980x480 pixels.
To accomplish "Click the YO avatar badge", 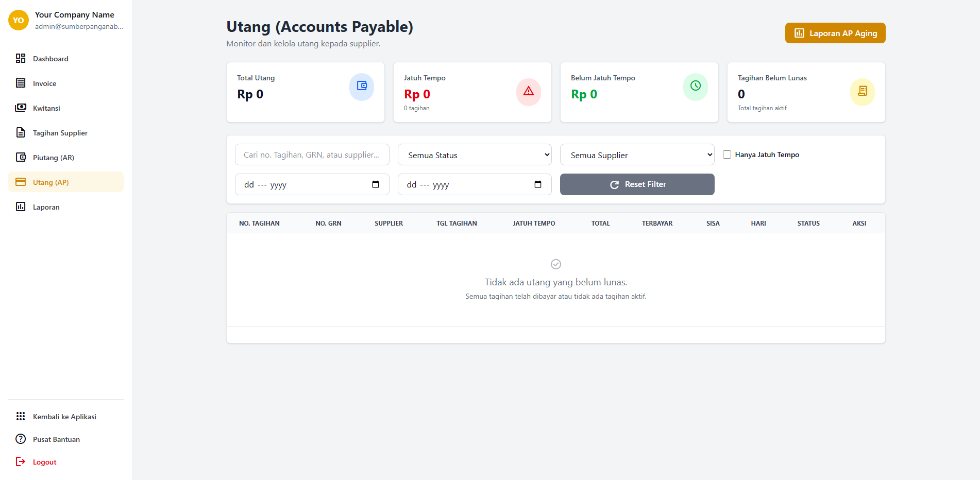I will (18, 20).
